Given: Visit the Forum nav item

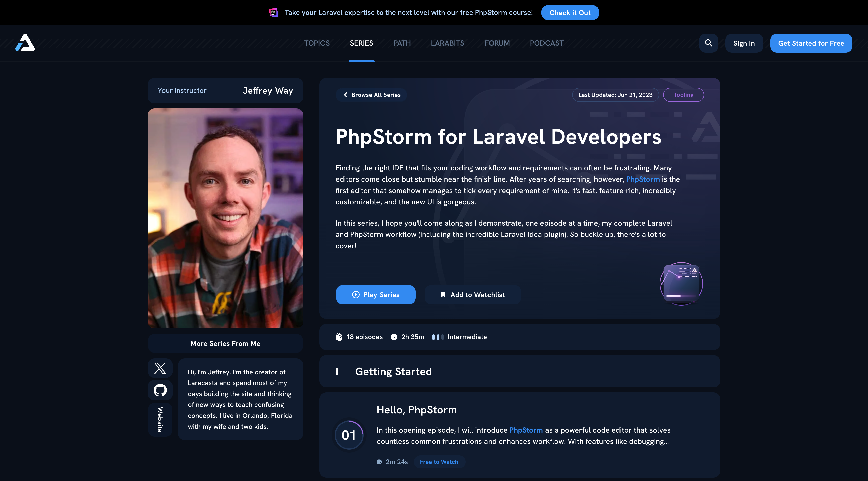Looking at the screenshot, I should (x=497, y=43).
